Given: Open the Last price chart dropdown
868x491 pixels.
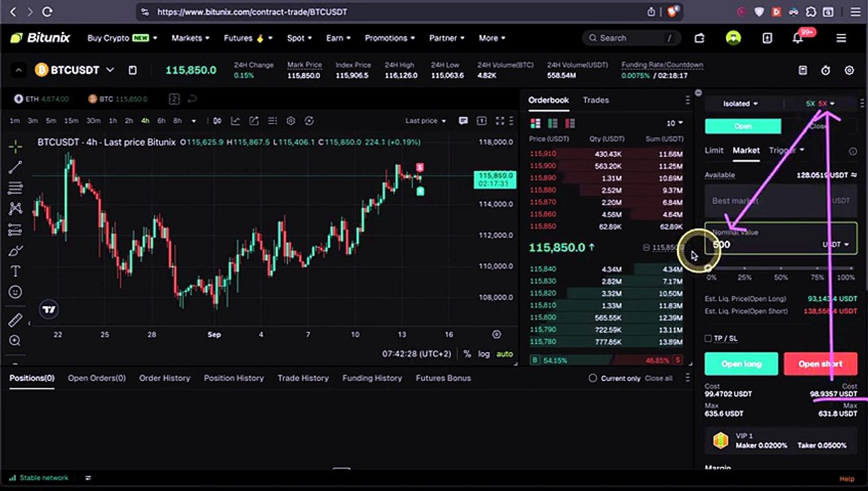Looking at the screenshot, I should pyautogui.click(x=425, y=121).
